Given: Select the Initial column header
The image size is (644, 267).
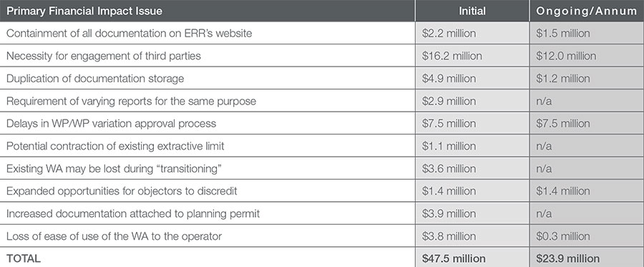Looking at the screenshot, I should point(472,11).
